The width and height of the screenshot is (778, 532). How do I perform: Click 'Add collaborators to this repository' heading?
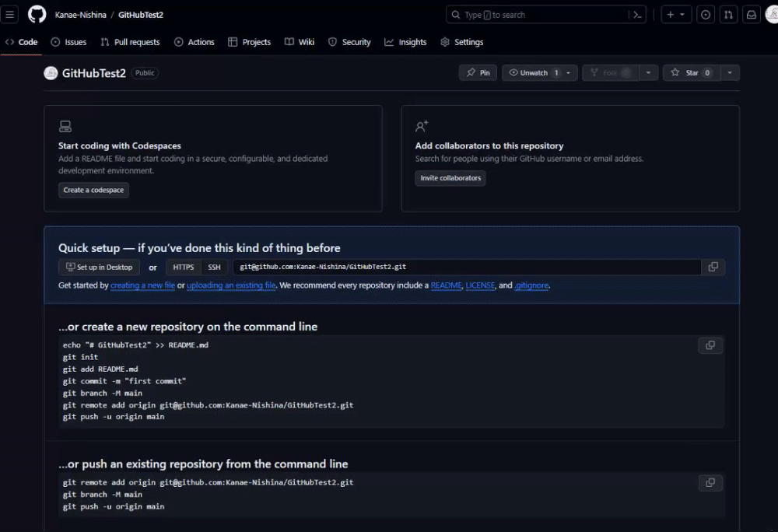click(489, 145)
